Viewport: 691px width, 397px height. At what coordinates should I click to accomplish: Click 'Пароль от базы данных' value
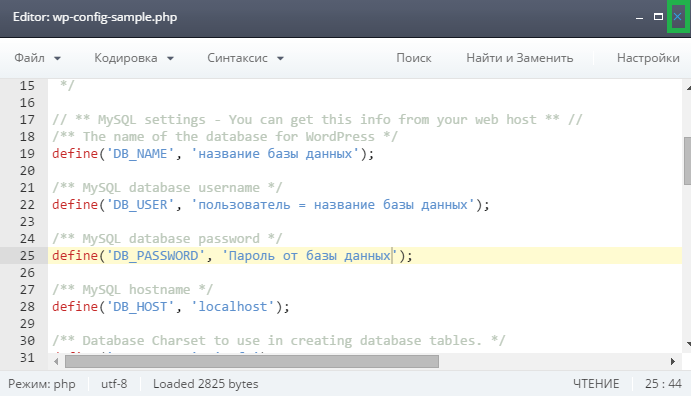tap(309, 256)
